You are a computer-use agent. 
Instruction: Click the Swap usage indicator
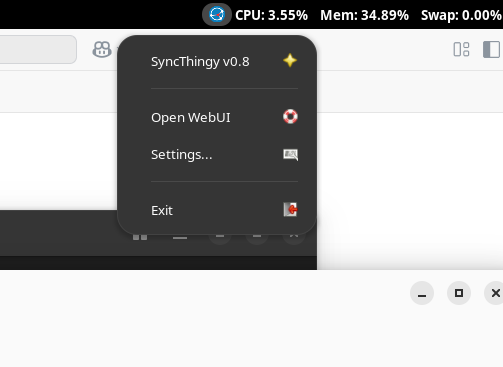tap(462, 15)
